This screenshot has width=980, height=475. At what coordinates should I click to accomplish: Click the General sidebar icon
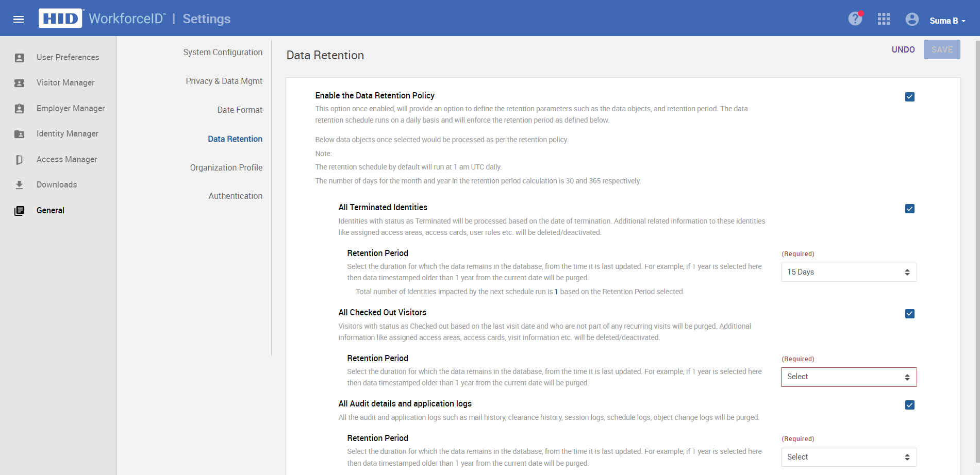19,211
